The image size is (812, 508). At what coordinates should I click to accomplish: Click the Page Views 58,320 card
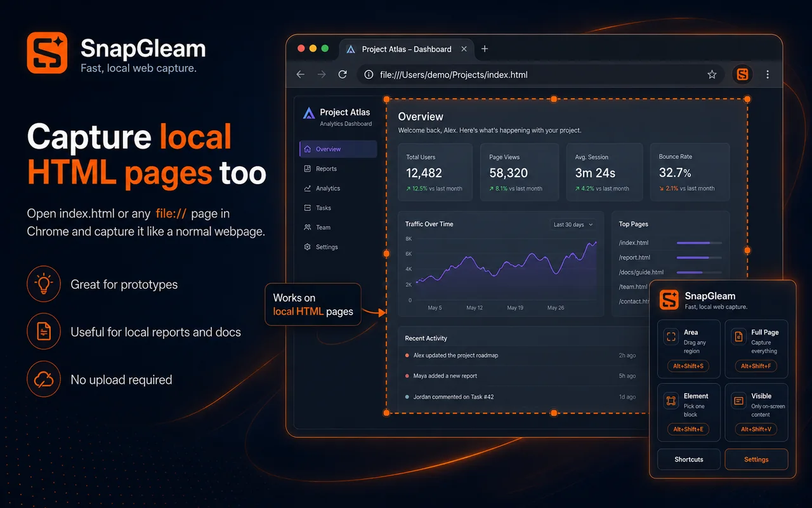(x=519, y=172)
